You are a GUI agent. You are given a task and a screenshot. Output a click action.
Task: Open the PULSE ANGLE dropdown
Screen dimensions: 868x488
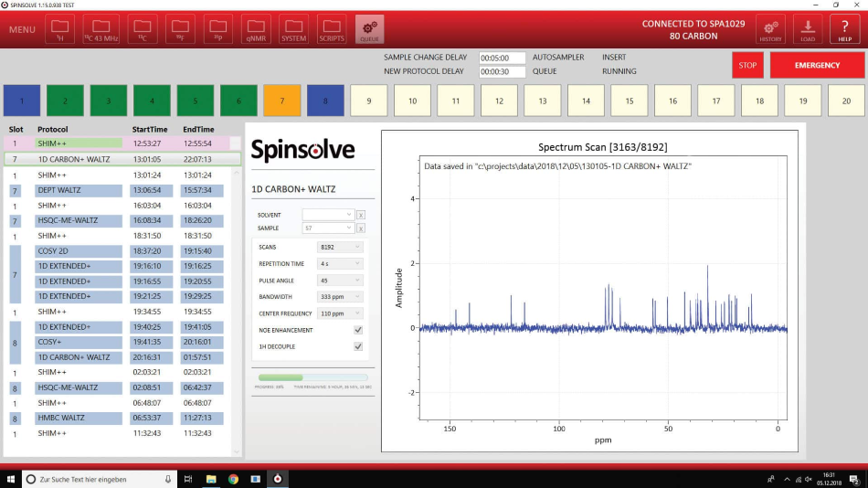[x=340, y=281]
